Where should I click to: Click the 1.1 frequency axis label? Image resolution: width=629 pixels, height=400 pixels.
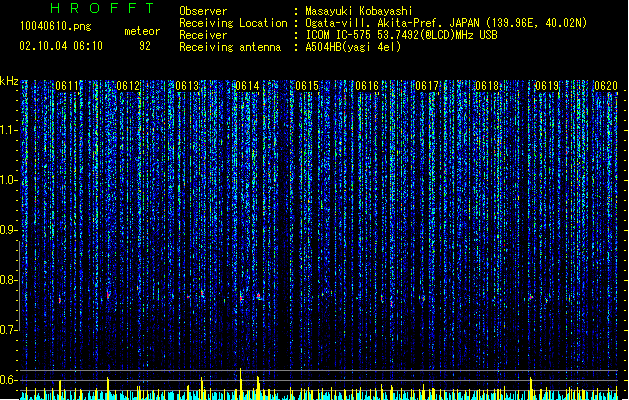pos(8,130)
